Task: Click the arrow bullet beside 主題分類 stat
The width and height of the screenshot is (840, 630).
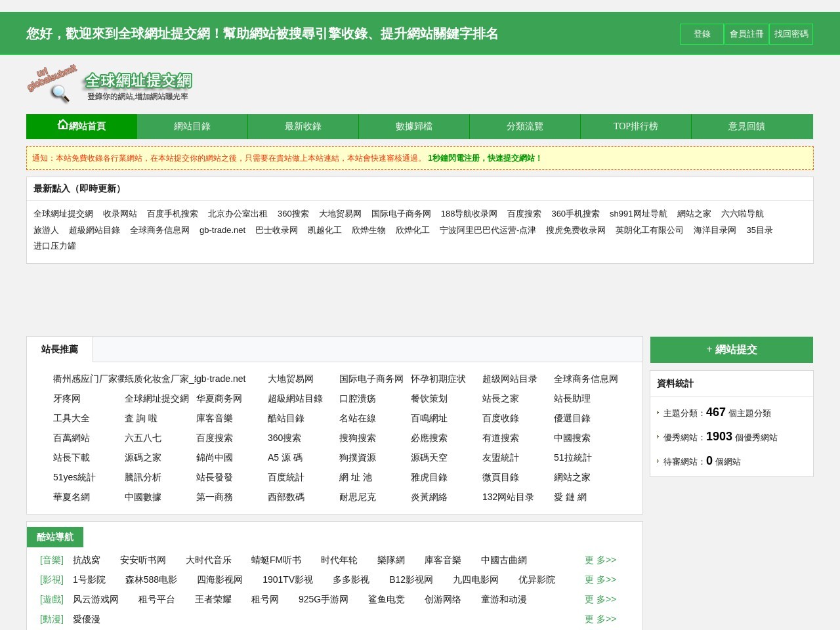Action: (658, 413)
